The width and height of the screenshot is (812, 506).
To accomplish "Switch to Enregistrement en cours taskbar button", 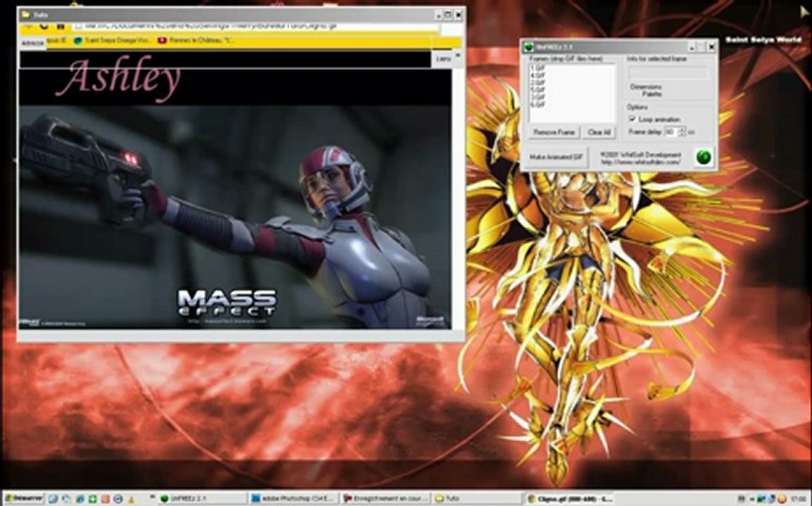I will point(385,499).
